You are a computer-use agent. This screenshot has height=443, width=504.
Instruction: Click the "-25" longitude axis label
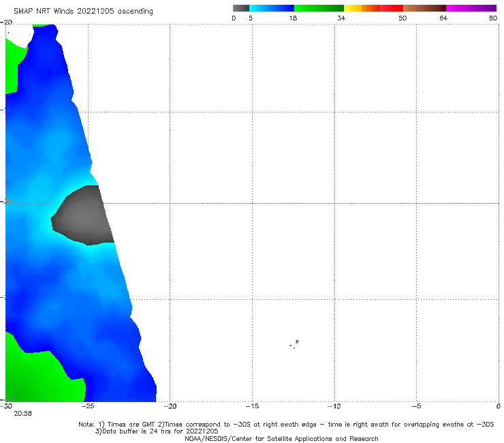point(88,406)
